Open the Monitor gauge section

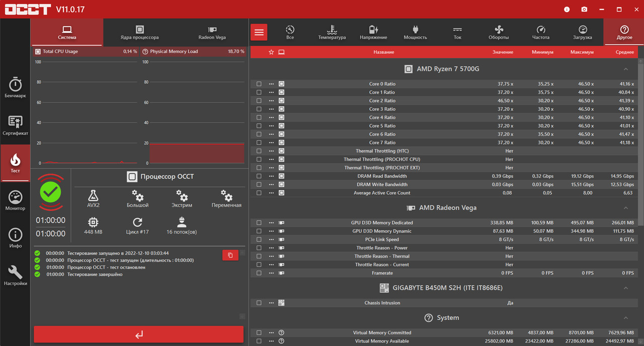(15, 200)
